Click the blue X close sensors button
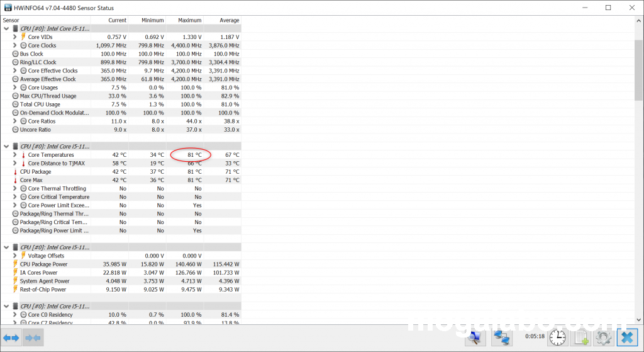Viewport: 644px width, 352px height. (x=627, y=338)
